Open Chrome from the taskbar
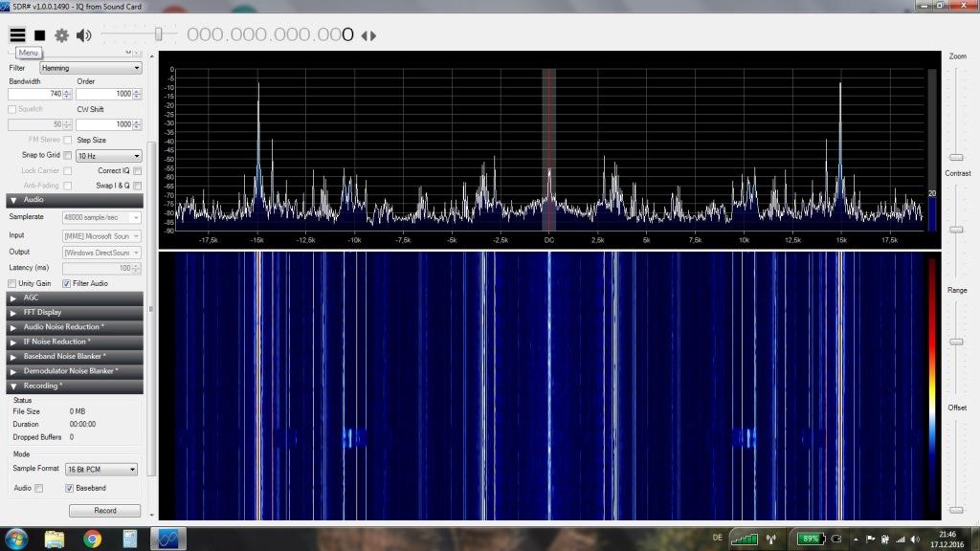This screenshot has height=551, width=980. (92, 539)
